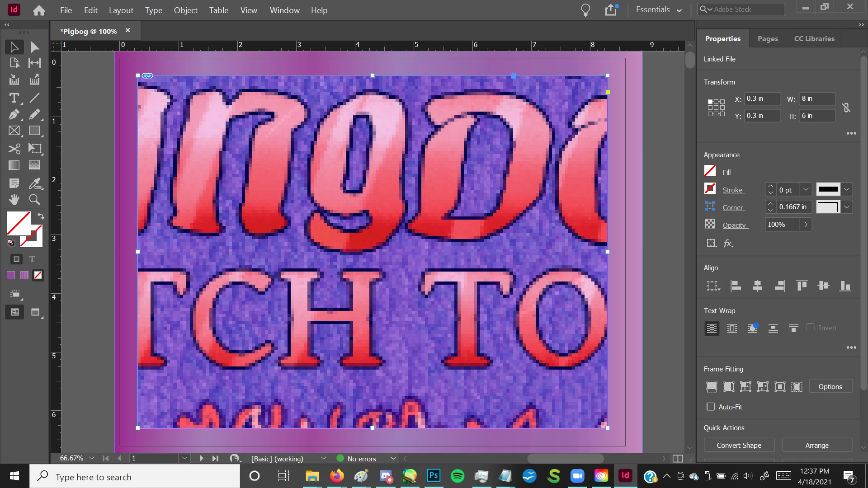Open Frame Fitting Options
Screen dimensions: 868x488
(x=830, y=386)
